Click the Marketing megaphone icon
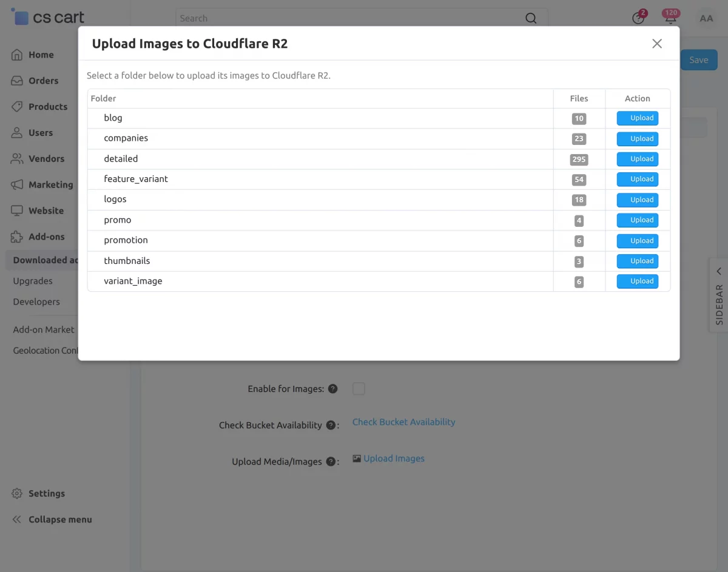 point(17,185)
